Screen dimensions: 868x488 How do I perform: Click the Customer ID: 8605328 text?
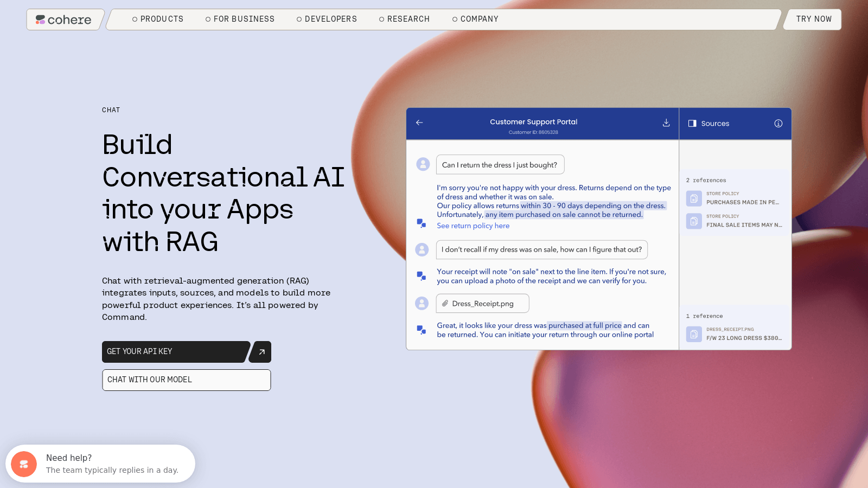[533, 132]
